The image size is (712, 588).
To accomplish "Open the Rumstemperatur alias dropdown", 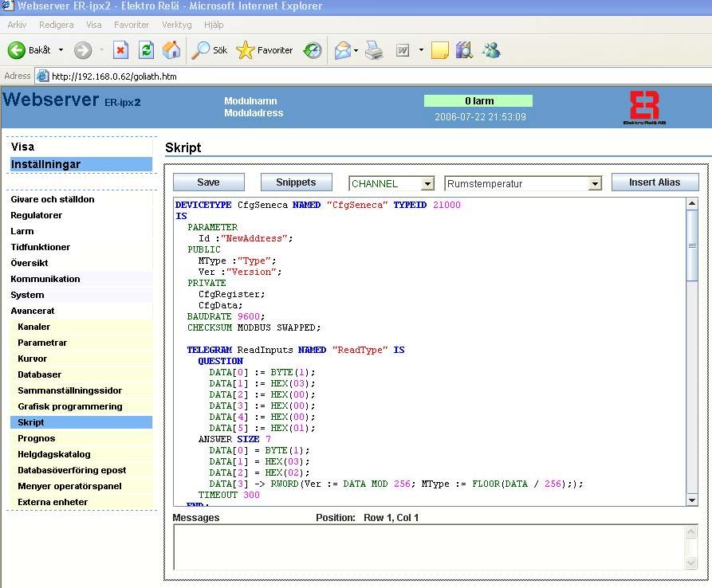I will tap(594, 184).
